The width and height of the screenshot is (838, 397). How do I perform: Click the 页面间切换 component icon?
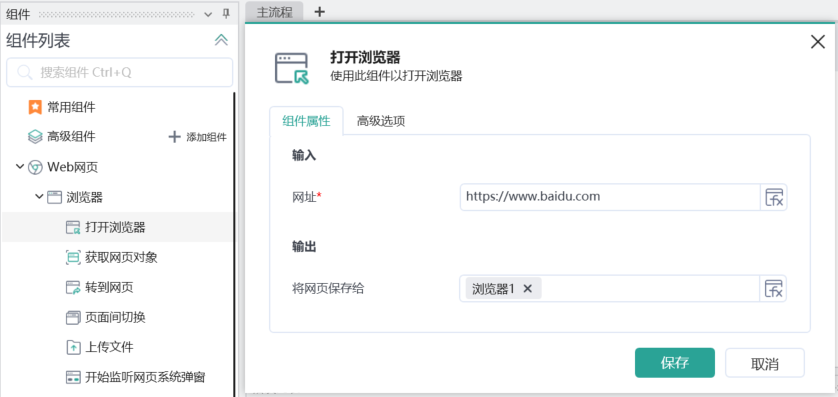(x=73, y=318)
